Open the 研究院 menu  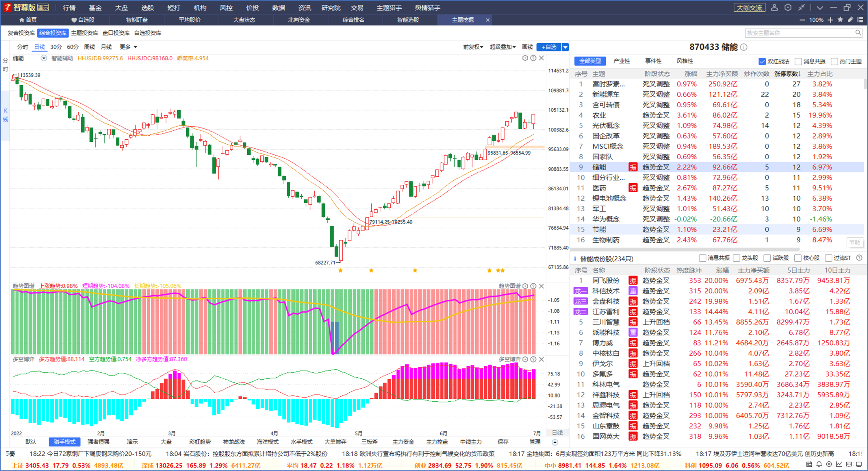[331, 8]
